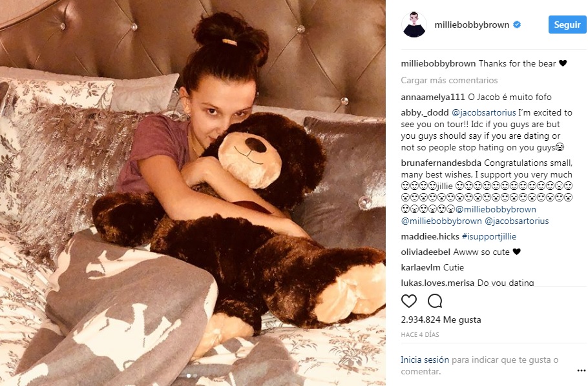
Task: Open comments with speech bubble icon
Action: [x=435, y=301]
